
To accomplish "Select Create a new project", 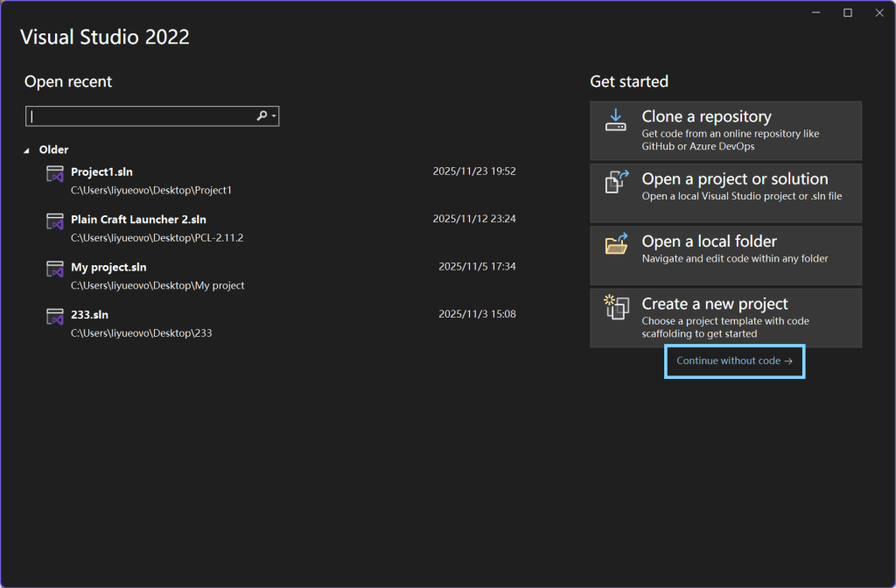I will click(725, 317).
